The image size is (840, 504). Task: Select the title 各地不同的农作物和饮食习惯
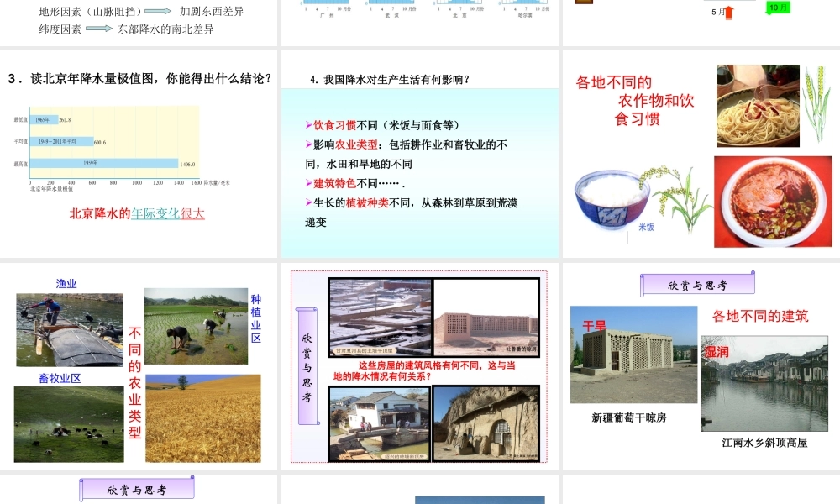pyautogui.click(x=635, y=100)
